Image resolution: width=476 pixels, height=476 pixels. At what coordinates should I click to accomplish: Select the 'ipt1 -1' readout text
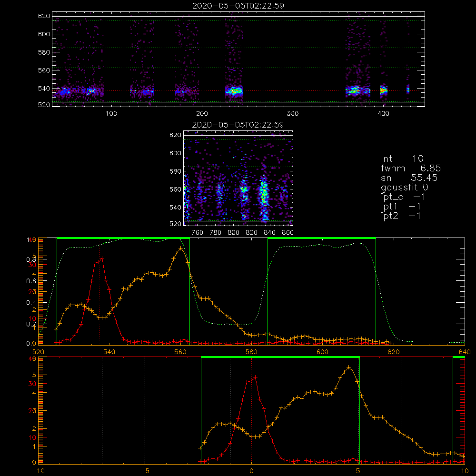tap(401, 207)
